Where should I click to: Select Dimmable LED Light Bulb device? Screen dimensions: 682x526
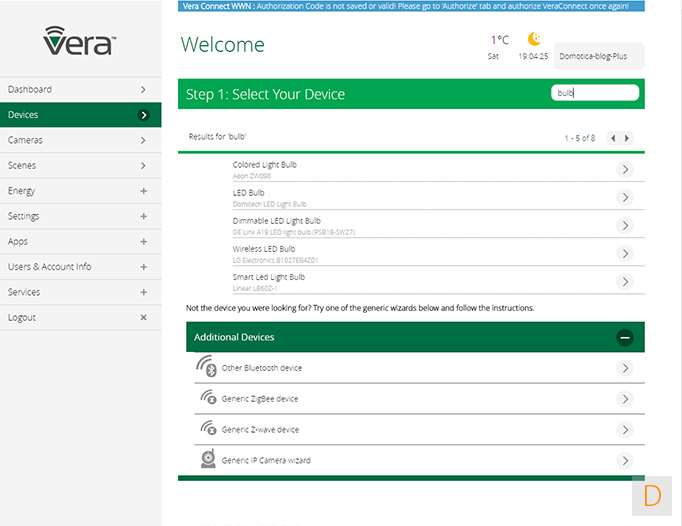pyautogui.click(x=277, y=225)
